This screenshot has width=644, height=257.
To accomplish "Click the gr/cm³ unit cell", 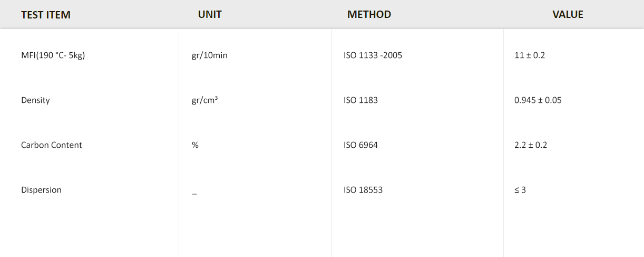I will tap(205, 100).
